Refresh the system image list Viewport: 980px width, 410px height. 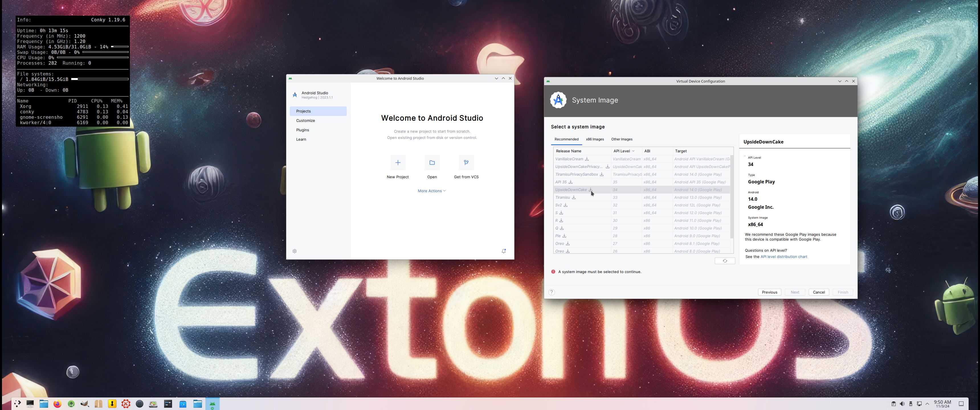[725, 261]
